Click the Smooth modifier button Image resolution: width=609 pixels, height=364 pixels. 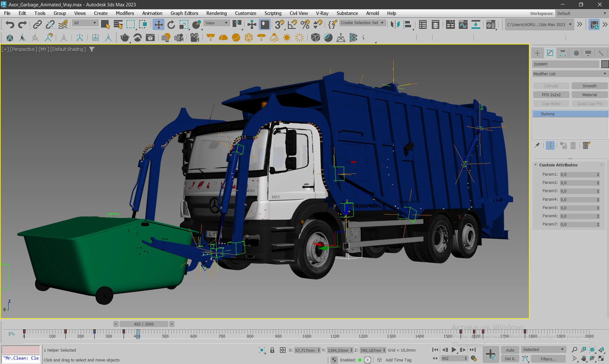click(x=589, y=86)
